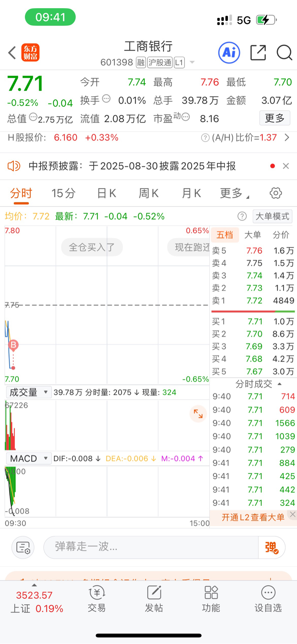Tap the trade row with volume 884
The width and height of the screenshot is (297, 644).
(x=253, y=463)
